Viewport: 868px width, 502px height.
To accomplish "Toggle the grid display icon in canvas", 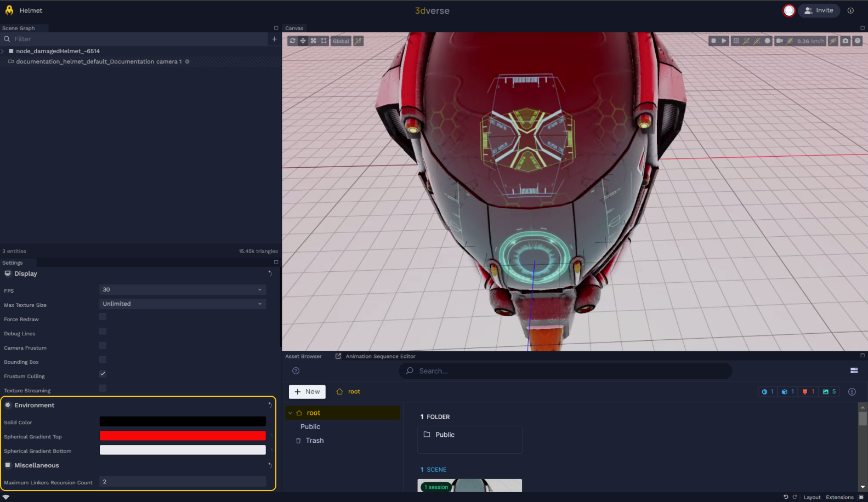I will click(x=736, y=41).
